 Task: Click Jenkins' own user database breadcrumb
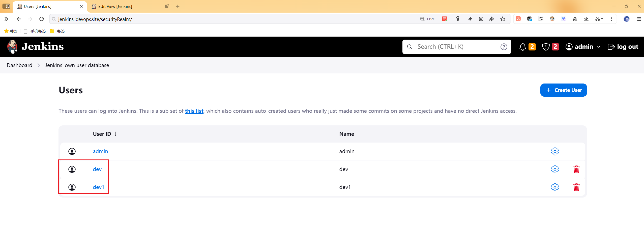pyautogui.click(x=77, y=65)
